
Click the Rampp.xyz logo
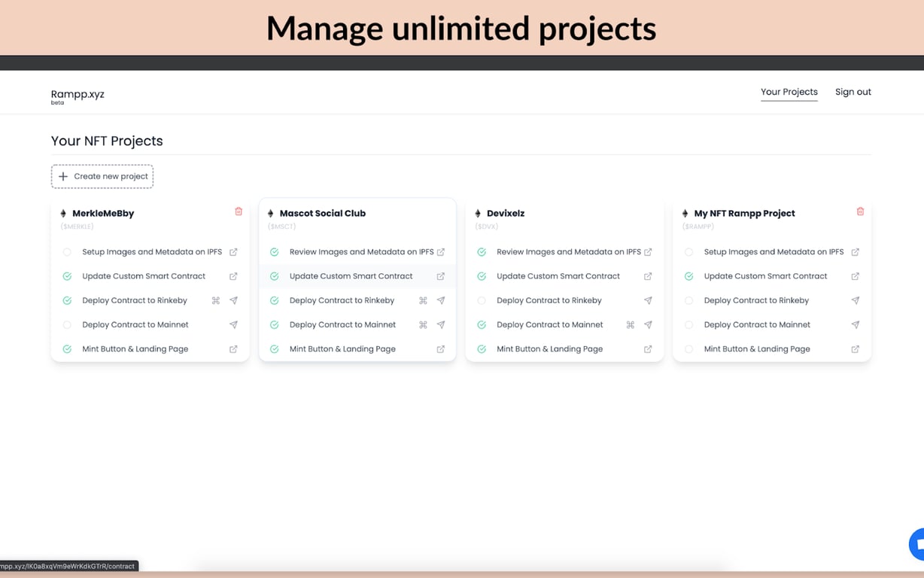click(78, 93)
